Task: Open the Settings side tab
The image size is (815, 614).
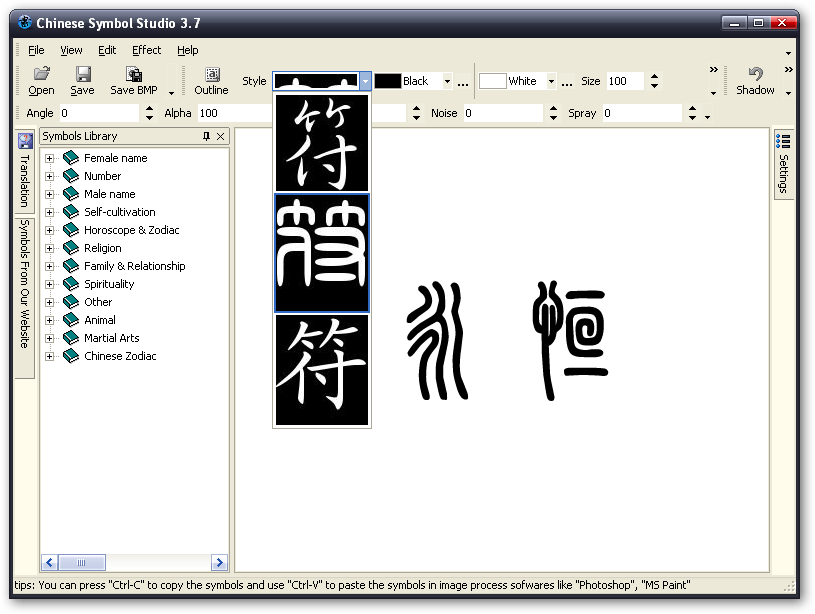Action: pos(783,164)
